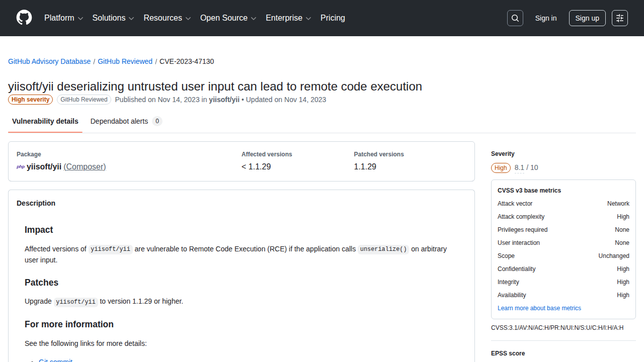Click the Confidentiality row's High value
This screenshot has width=644, height=362.
[623, 269]
